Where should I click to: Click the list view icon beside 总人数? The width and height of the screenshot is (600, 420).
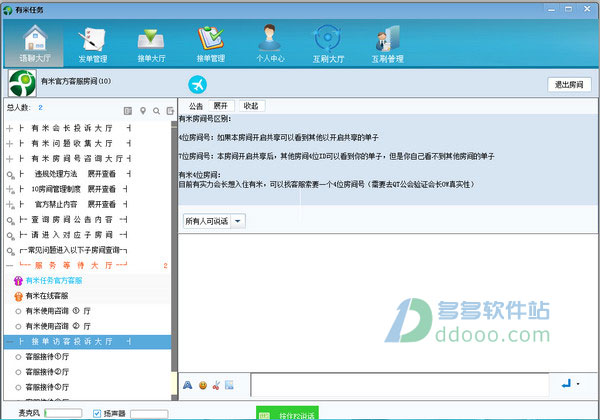(x=128, y=111)
